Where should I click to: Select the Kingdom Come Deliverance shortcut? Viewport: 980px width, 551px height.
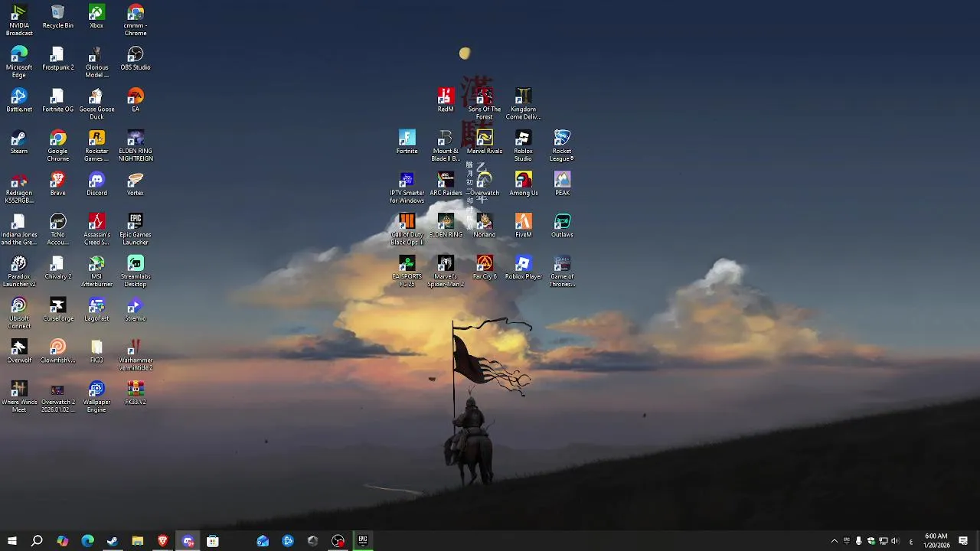[524, 105]
